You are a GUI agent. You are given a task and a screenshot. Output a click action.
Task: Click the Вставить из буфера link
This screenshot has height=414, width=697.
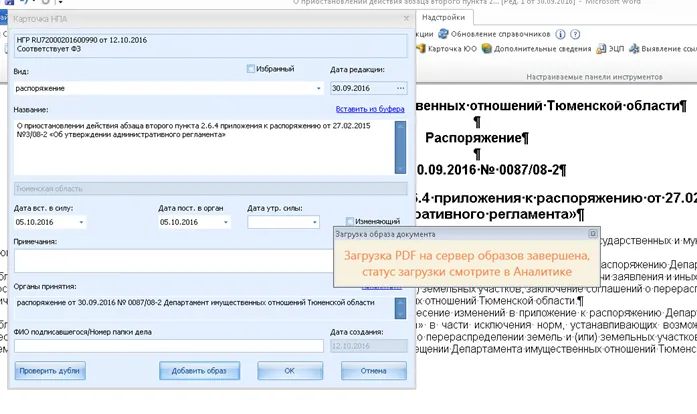point(370,109)
